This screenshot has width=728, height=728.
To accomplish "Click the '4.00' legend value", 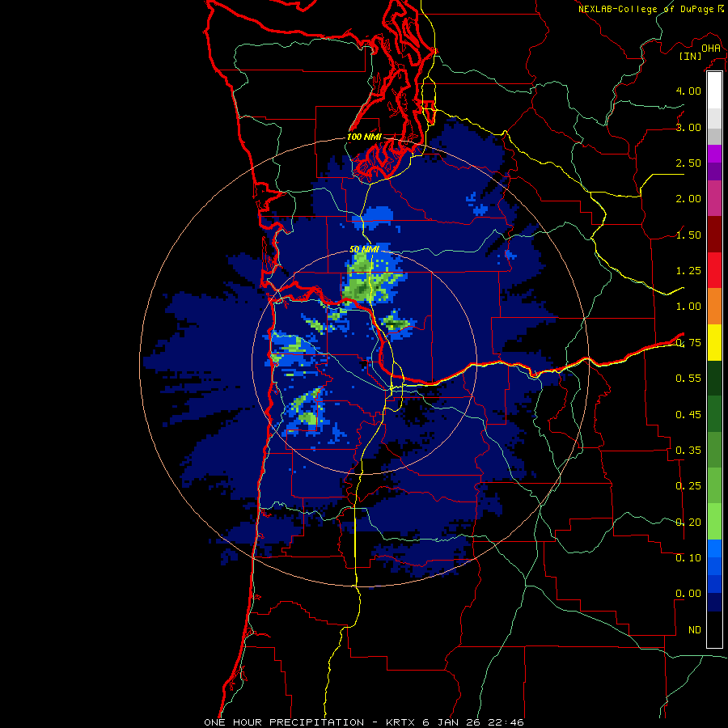I will (688, 91).
